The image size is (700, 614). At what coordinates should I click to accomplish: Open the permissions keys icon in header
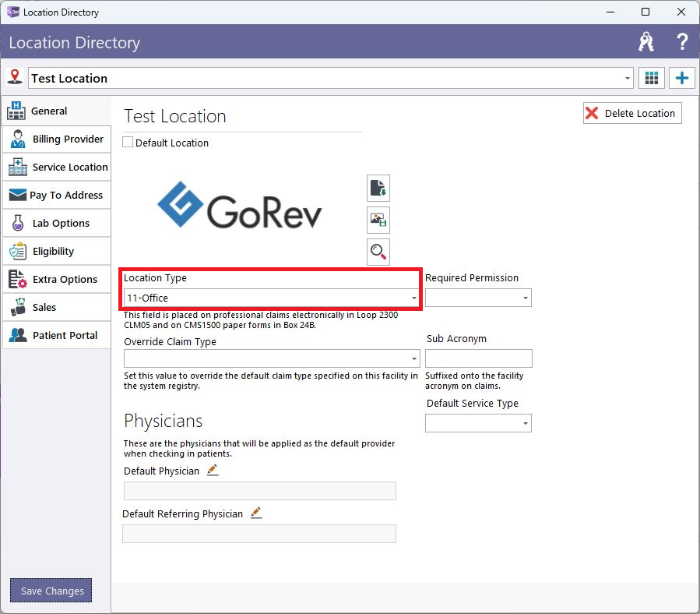(646, 42)
